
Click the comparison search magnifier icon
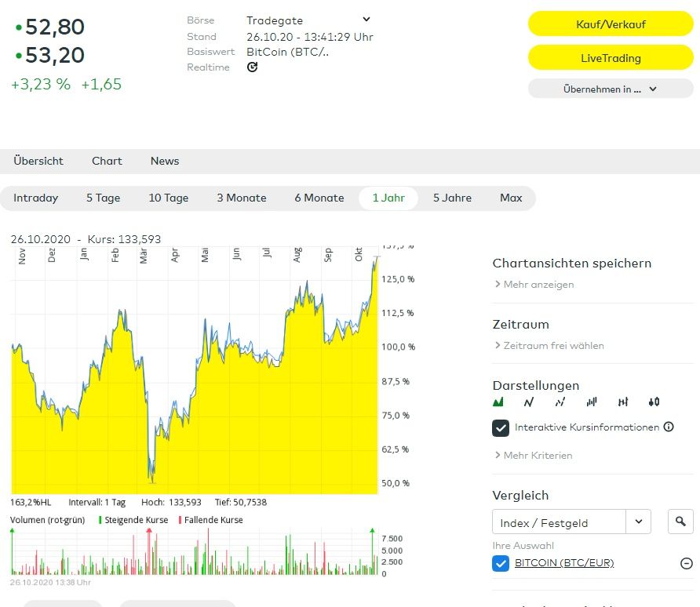680,522
